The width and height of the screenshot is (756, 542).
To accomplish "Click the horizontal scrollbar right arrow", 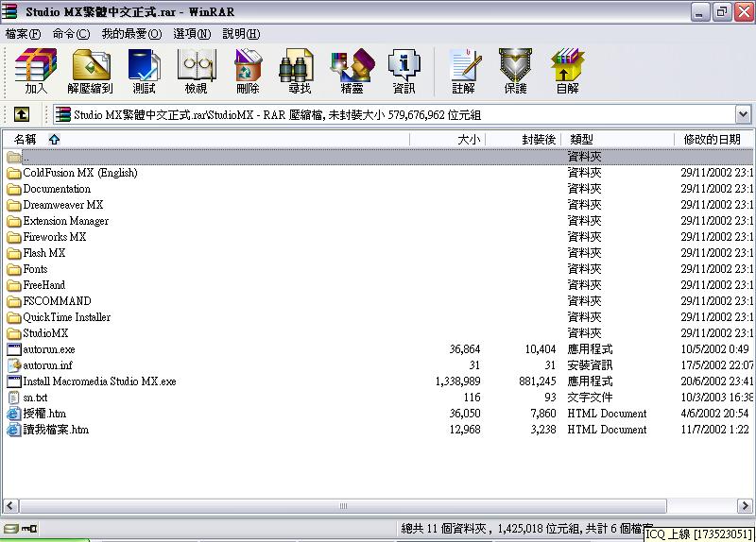I will pyautogui.click(x=745, y=506).
